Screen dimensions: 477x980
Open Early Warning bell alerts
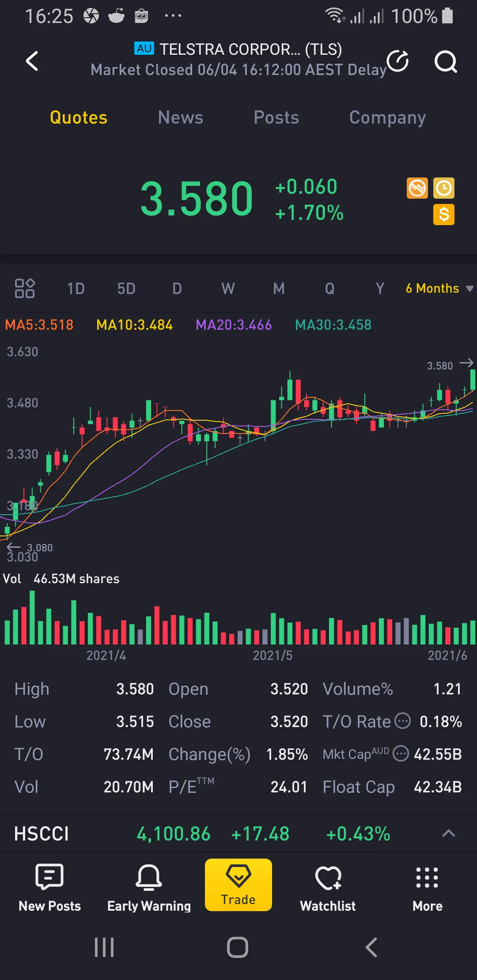(149, 887)
